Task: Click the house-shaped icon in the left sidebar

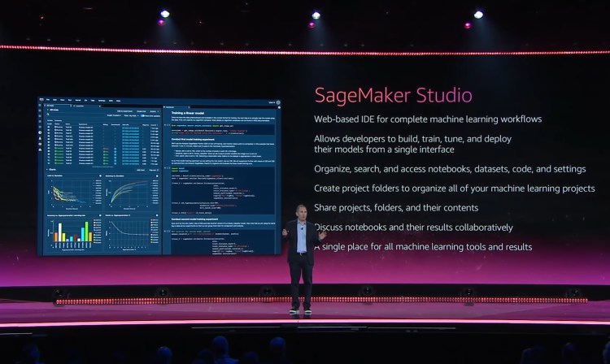Action: pyautogui.click(x=40, y=149)
